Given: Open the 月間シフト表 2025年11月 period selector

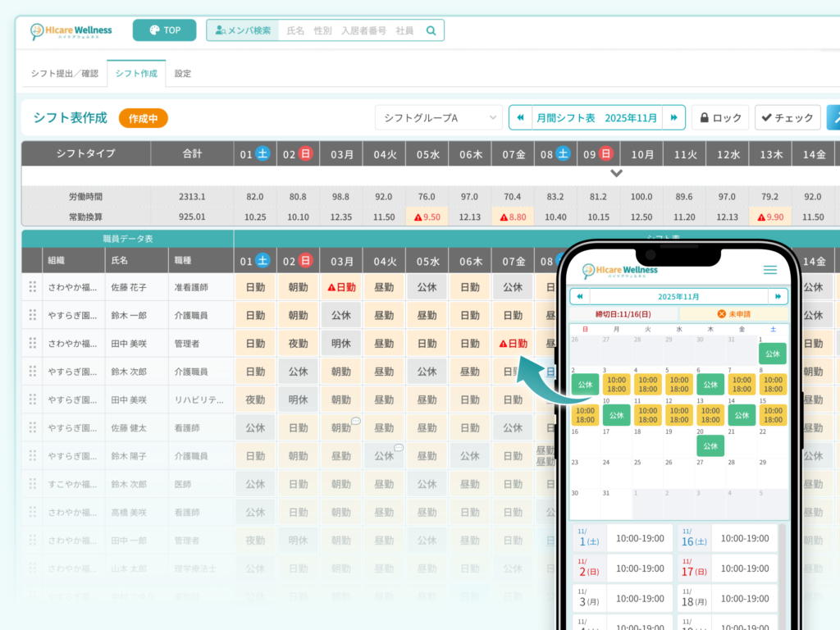Looking at the screenshot, I should pos(597,118).
